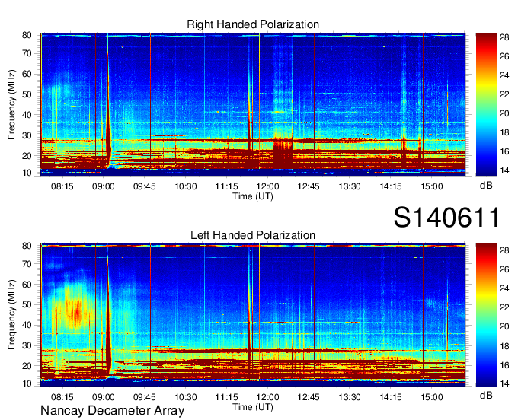This screenshot has height=420, width=518.
Task: Click the 14 dB value on the upper colorbar
Action: (x=504, y=170)
